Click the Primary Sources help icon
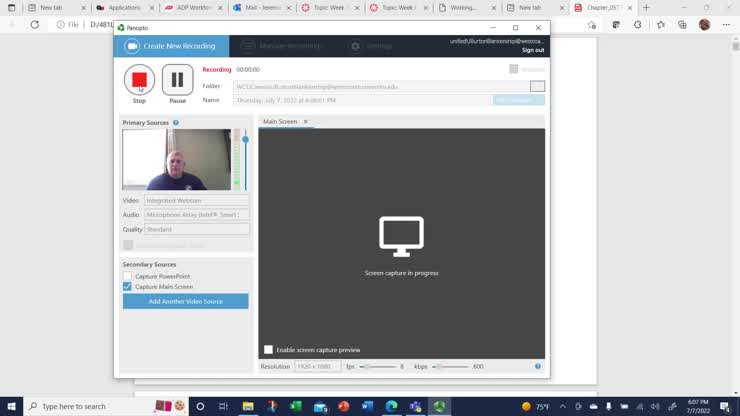Screen dimensions: 740x416 tap(176, 123)
